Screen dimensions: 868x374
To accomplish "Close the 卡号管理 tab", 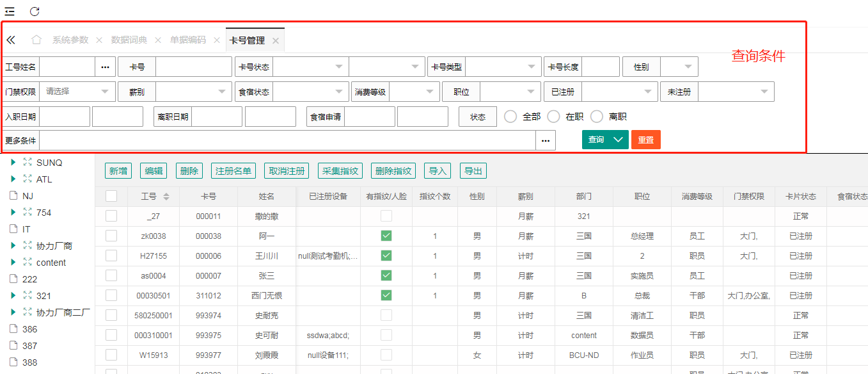I will pos(276,40).
